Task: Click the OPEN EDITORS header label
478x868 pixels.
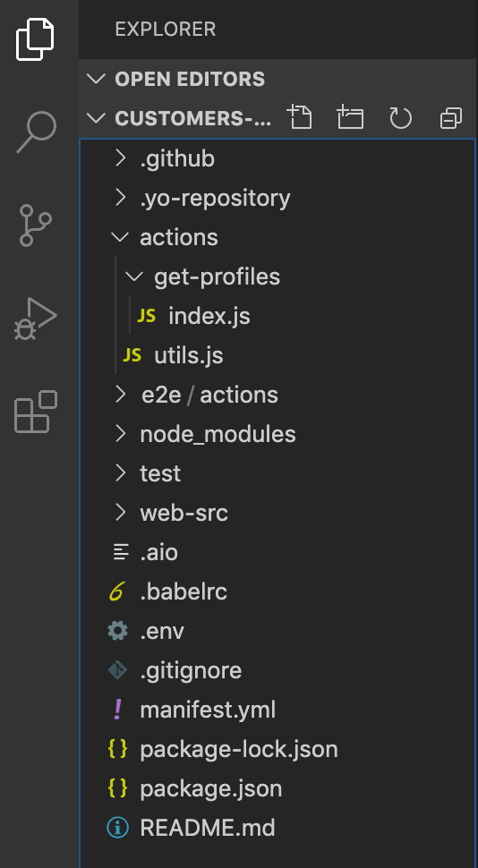Action: pyautogui.click(x=190, y=79)
